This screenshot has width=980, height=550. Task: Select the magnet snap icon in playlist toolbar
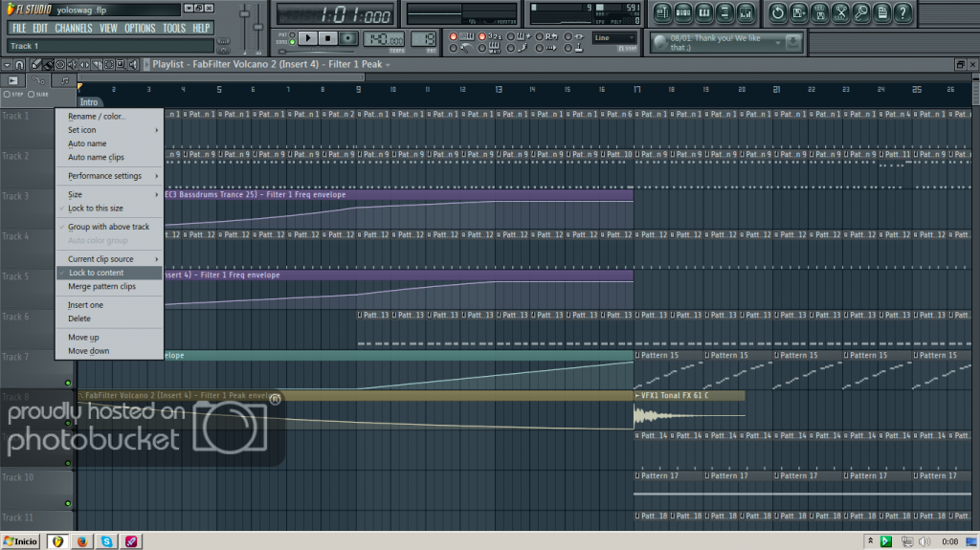(x=20, y=65)
